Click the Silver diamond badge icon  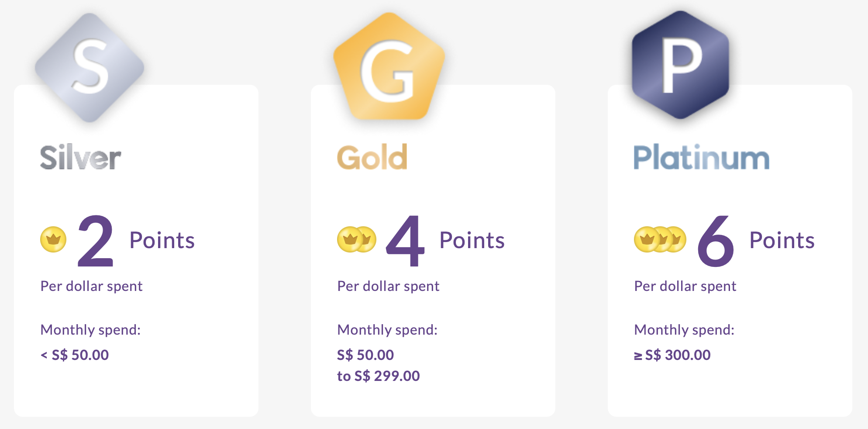[x=90, y=67]
